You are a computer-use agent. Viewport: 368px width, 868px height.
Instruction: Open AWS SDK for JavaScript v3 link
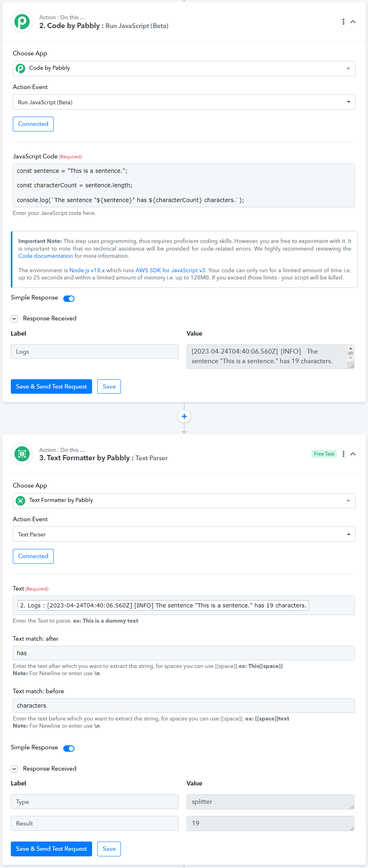tap(170, 270)
